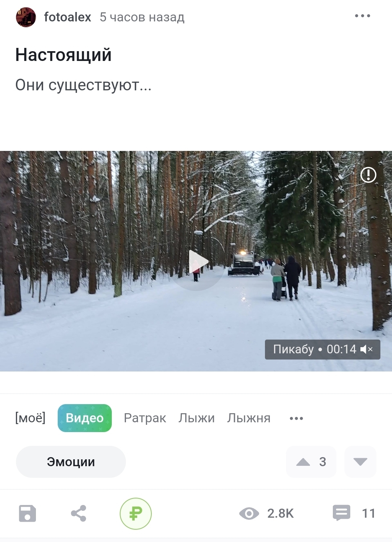Expand more tags with the ellipsis

(296, 418)
